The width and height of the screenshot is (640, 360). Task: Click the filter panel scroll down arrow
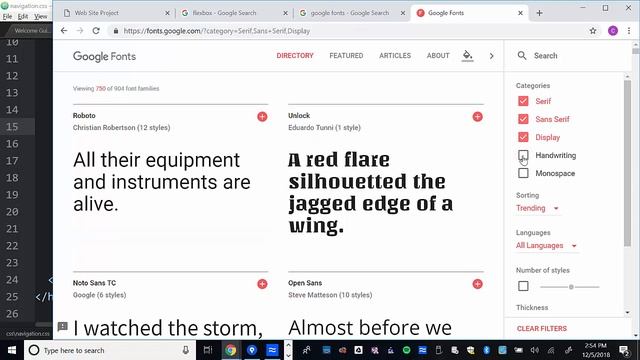[627, 312]
